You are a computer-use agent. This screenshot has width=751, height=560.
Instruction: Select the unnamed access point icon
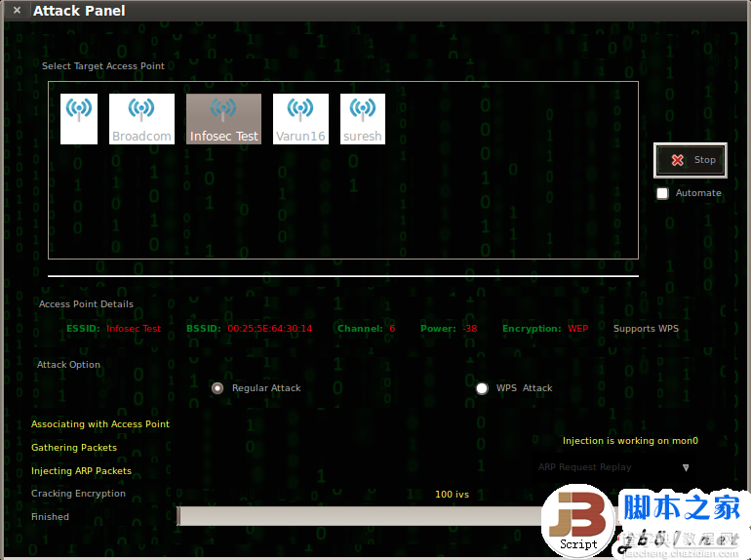click(79, 119)
